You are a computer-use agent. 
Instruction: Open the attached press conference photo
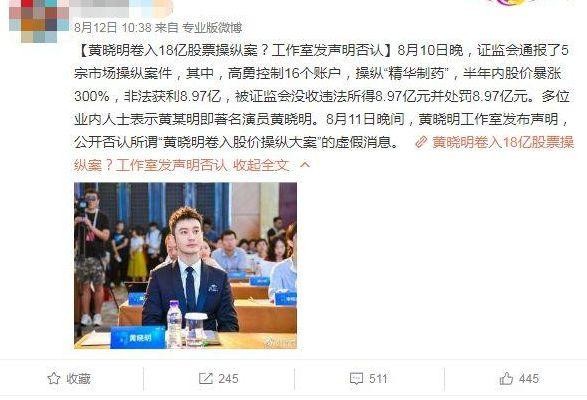(185, 266)
